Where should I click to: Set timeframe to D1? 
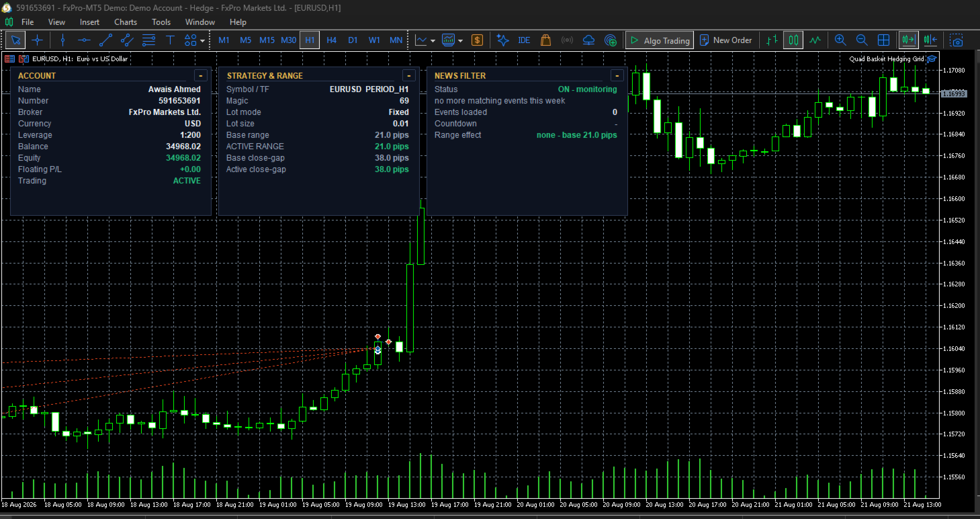coord(353,40)
